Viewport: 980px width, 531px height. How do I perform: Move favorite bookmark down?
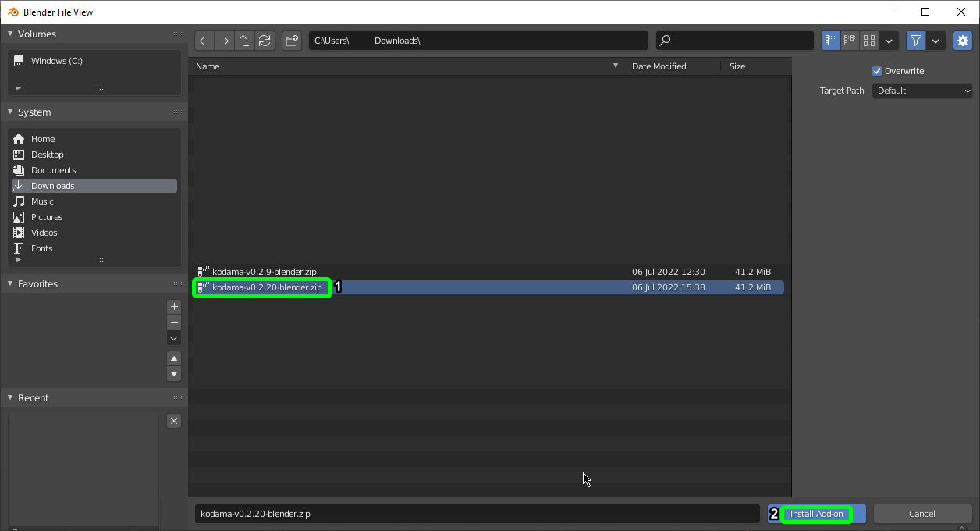174,374
